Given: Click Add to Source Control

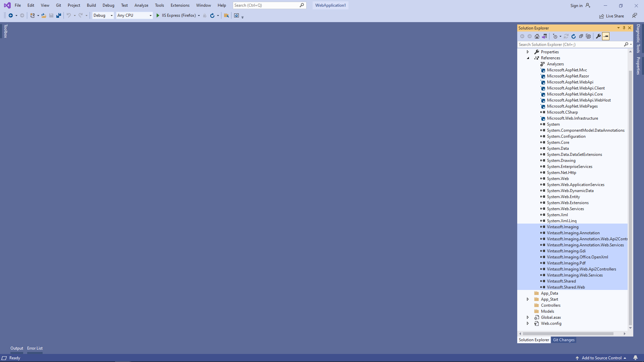Looking at the screenshot, I should point(601,358).
